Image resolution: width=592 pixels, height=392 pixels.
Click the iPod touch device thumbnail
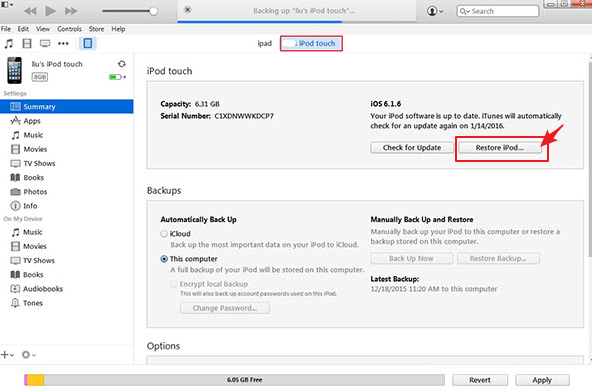pyautogui.click(x=14, y=70)
